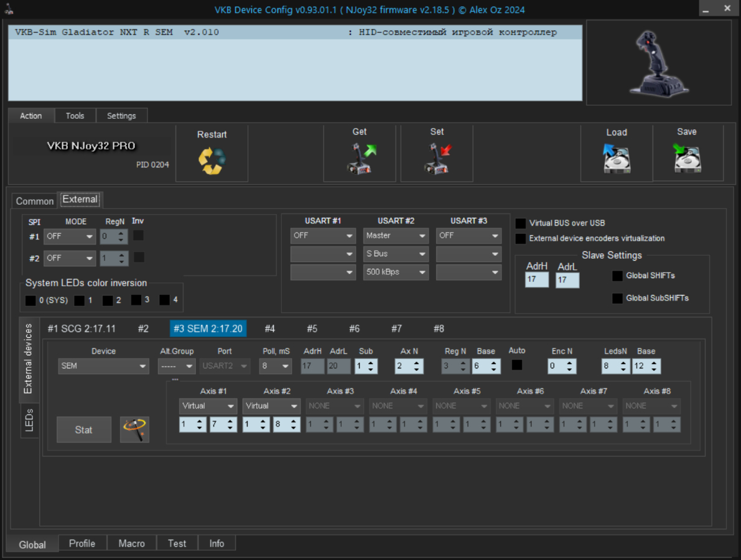Open the External devices vertical tab
This screenshot has height=560, width=741.
pos(28,358)
